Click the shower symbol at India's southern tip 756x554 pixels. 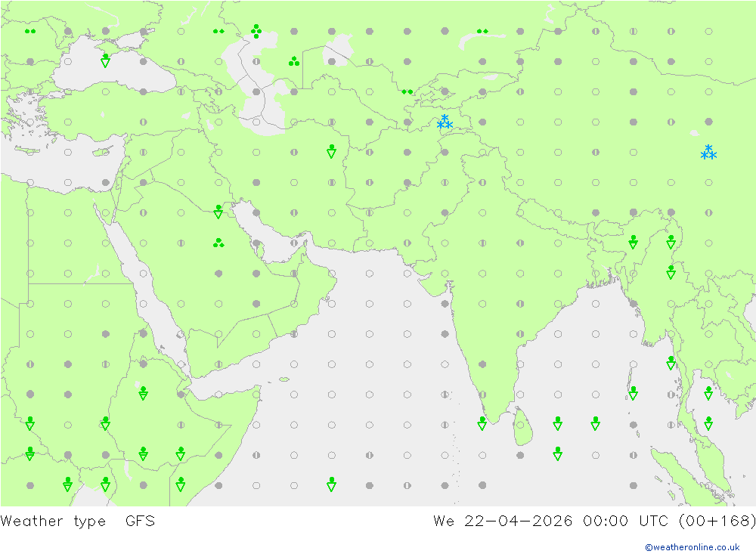[482, 423]
